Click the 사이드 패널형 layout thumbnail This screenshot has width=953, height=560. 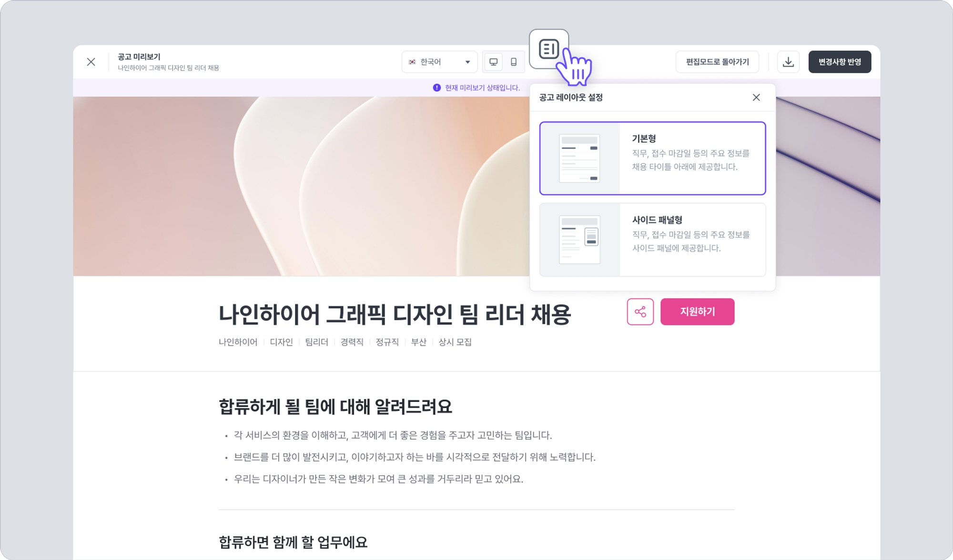579,240
